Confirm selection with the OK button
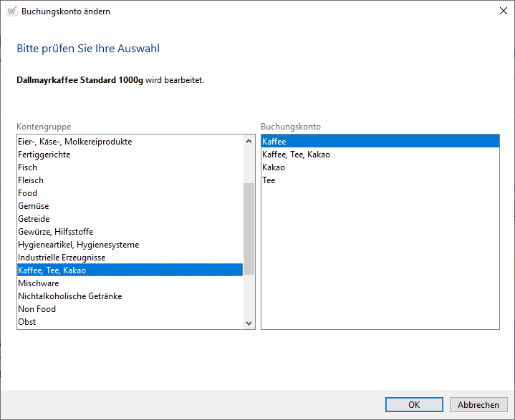 414,404
